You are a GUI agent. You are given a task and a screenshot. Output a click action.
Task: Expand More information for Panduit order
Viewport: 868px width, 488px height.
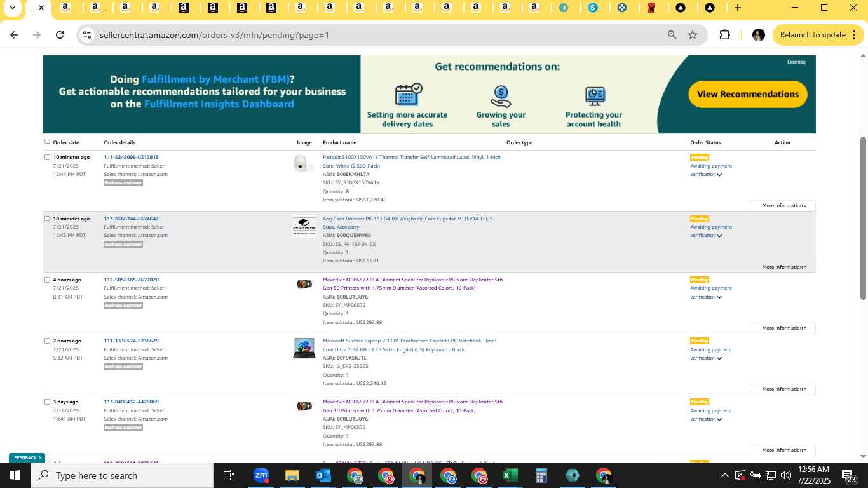[x=782, y=205]
